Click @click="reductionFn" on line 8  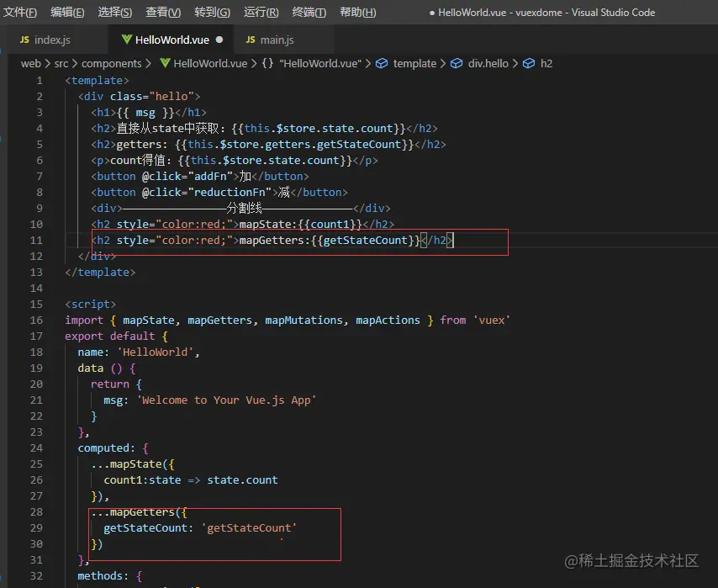207,193
